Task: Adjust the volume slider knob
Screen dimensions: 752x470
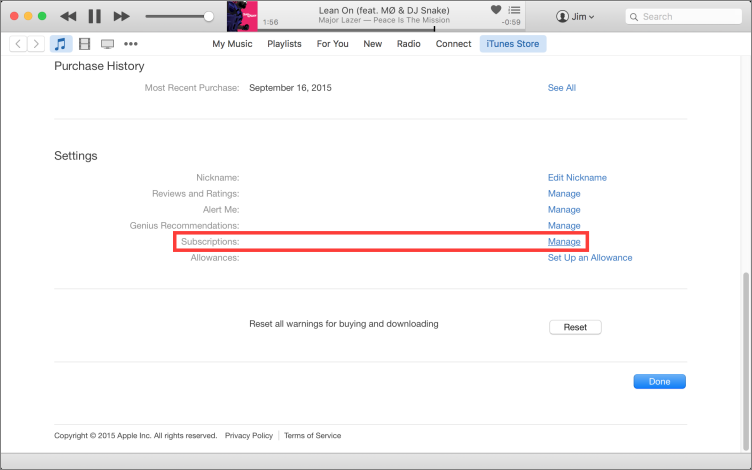Action: pyautogui.click(x=208, y=16)
